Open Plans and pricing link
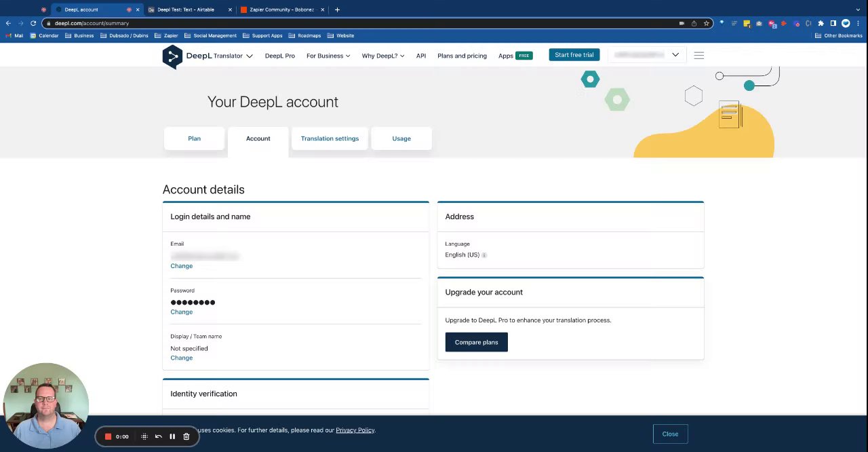 point(462,56)
